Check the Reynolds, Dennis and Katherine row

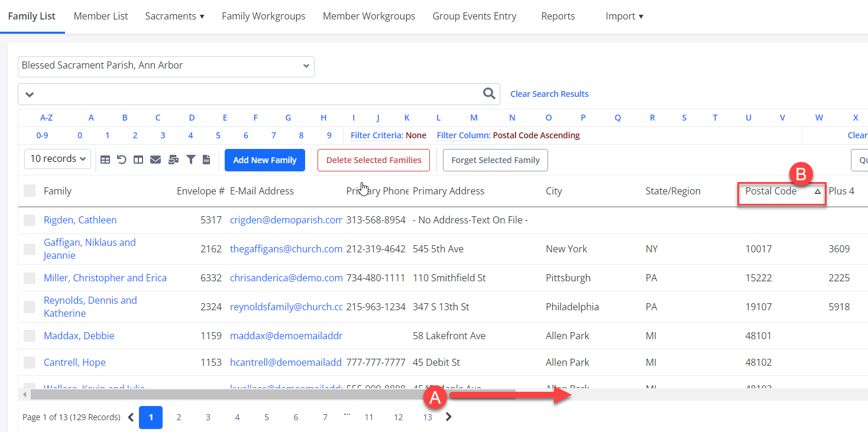[x=30, y=307]
